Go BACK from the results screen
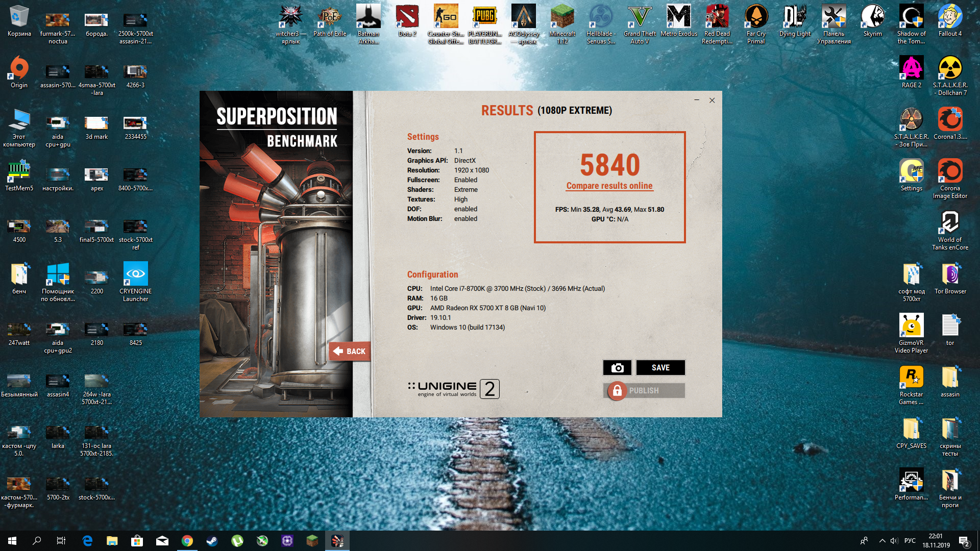The width and height of the screenshot is (980, 551). tap(350, 352)
